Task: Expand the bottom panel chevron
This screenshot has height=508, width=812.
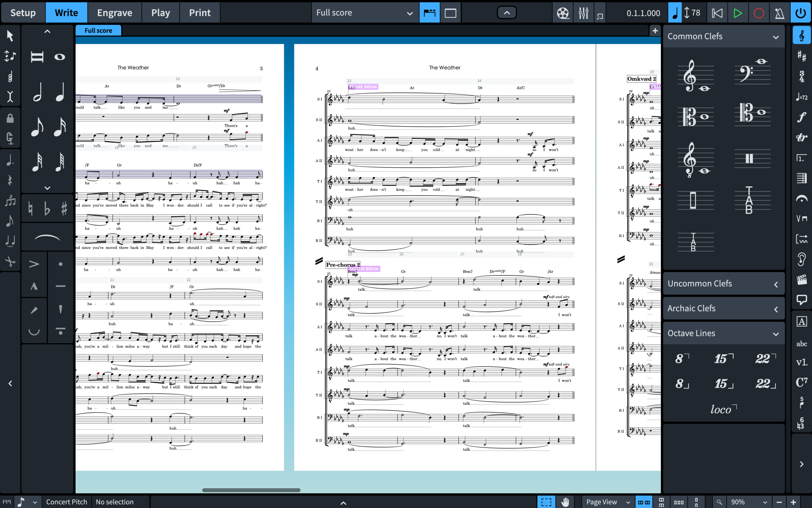Action: point(343,502)
